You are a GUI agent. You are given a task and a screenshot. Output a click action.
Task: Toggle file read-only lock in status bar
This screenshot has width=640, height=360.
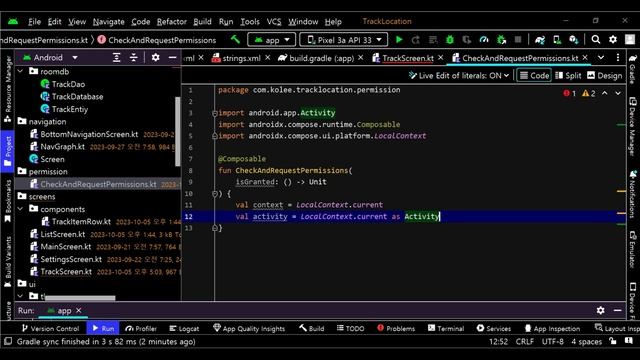coord(613,342)
